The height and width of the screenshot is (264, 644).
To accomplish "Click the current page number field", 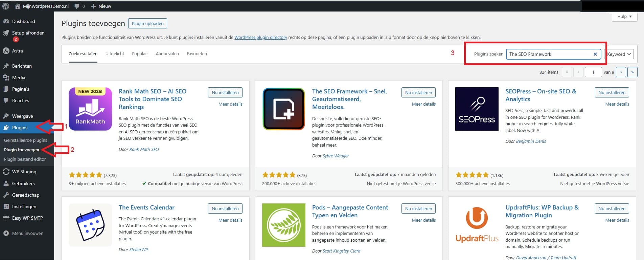I will click(593, 72).
